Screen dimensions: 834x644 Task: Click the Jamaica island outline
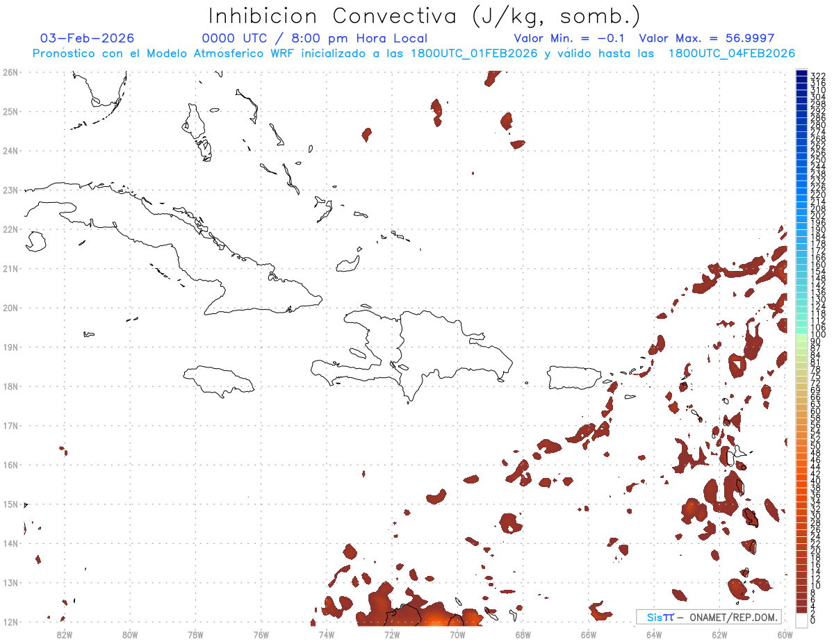point(219,381)
